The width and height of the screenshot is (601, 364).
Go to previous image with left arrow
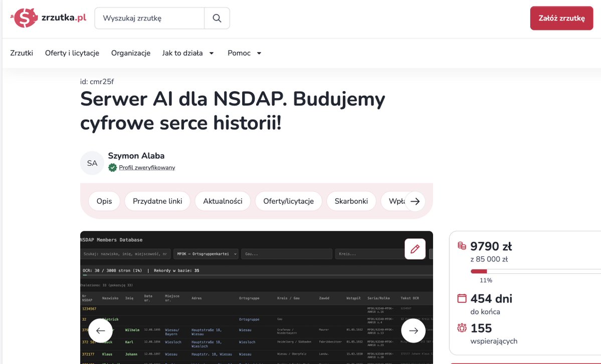[100, 330]
